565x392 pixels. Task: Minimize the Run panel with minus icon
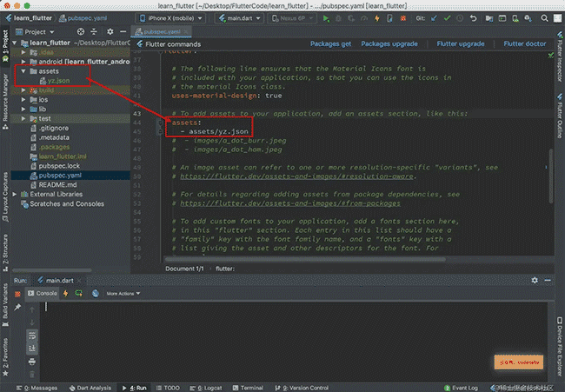[548, 280]
